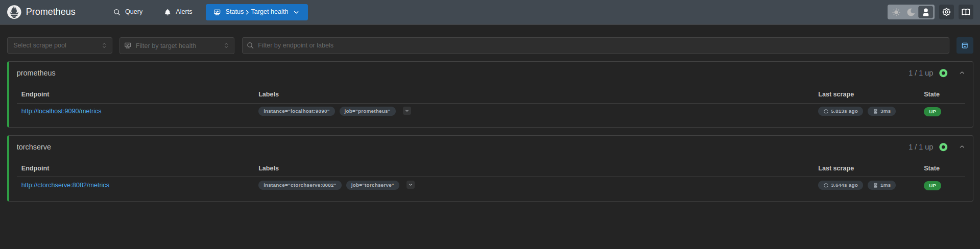
Task: Switch to dark theme moon toggle
Action: tap(911, 12)
